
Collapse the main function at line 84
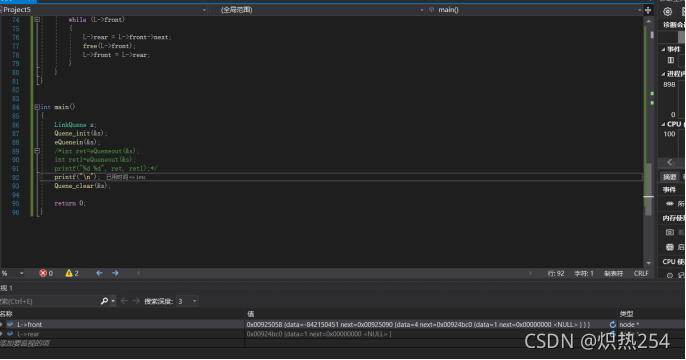(x=37, y=107)
